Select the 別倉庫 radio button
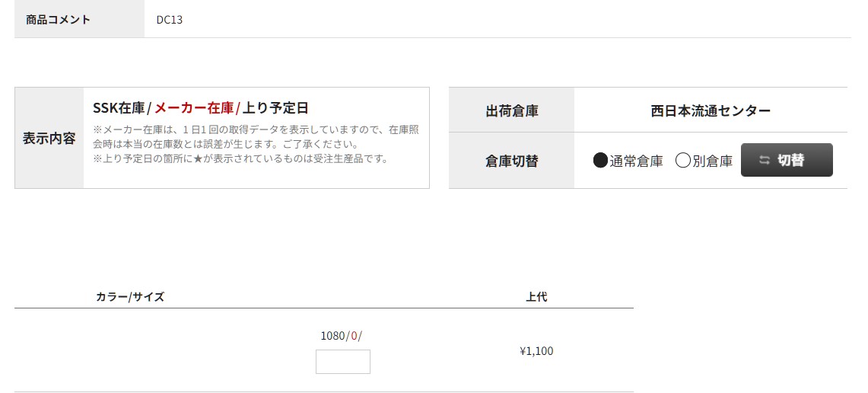Viewport: 868px width, 393px height. tap(683, 161)
